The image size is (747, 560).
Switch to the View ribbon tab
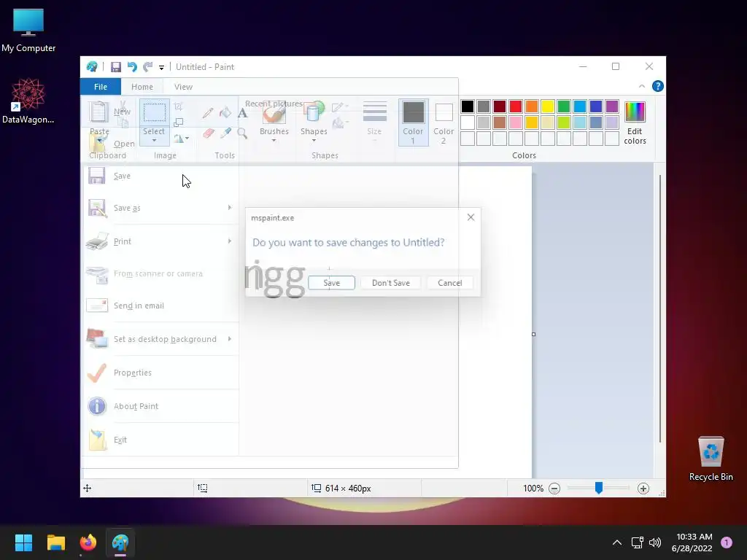pyautogui.click(x=183, y=87)
